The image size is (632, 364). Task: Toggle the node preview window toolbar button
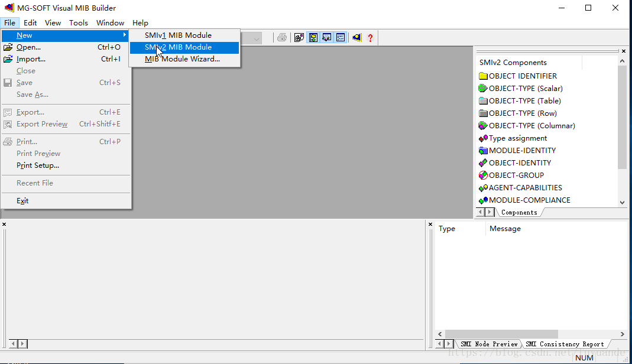327,38
